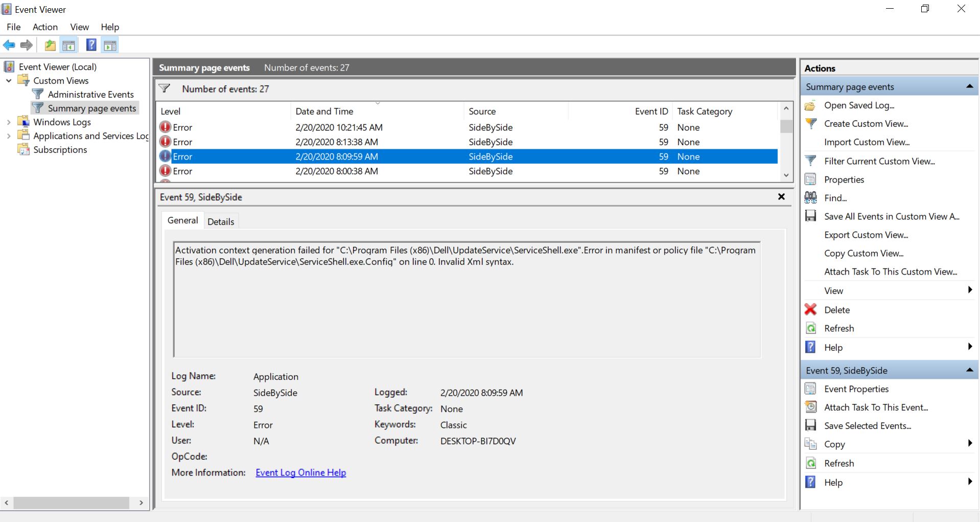The height and width of the screenshot is (522, 980).
Task: Click the navigation tree horizontal scrollbar
Action: (72, 503)
